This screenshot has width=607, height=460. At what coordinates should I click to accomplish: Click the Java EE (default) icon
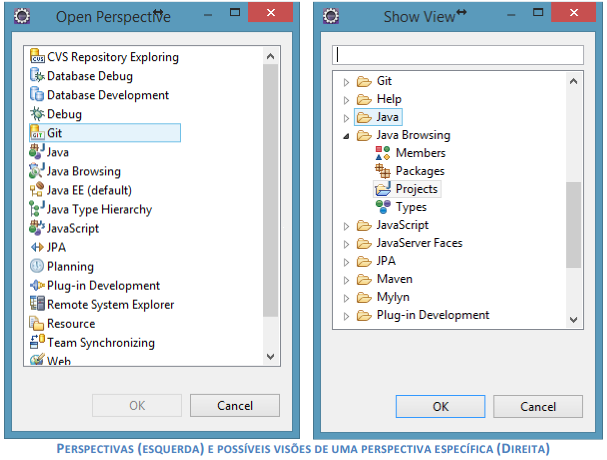[x=37, y=189]
